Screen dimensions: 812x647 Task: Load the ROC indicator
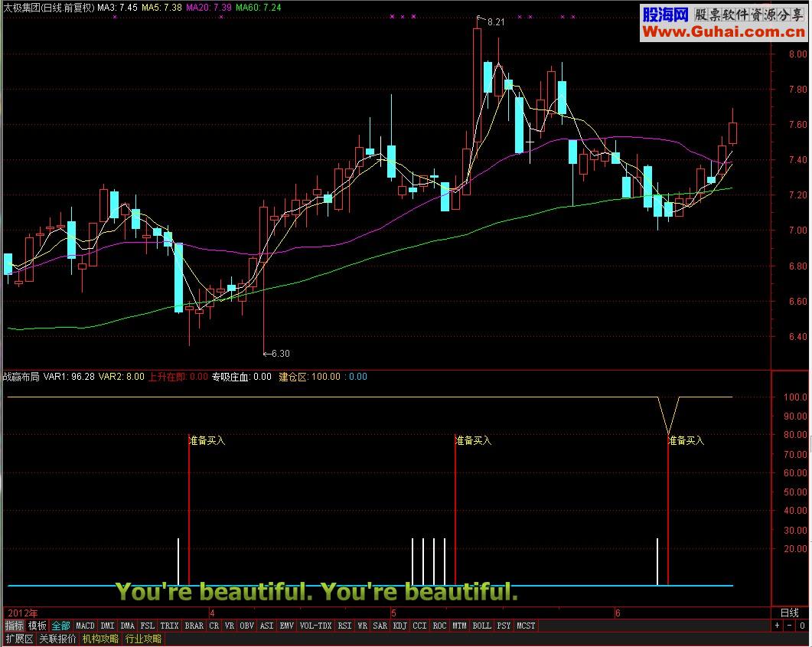point(439,626)
